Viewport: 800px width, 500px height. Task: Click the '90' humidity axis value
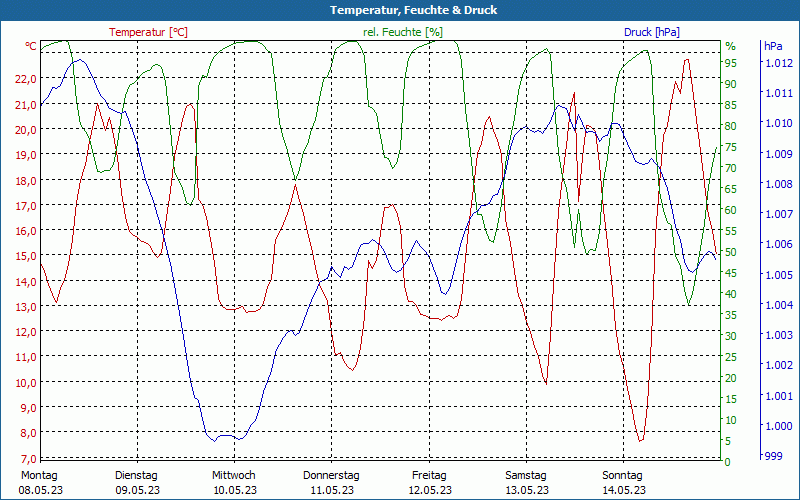point(731,84)
